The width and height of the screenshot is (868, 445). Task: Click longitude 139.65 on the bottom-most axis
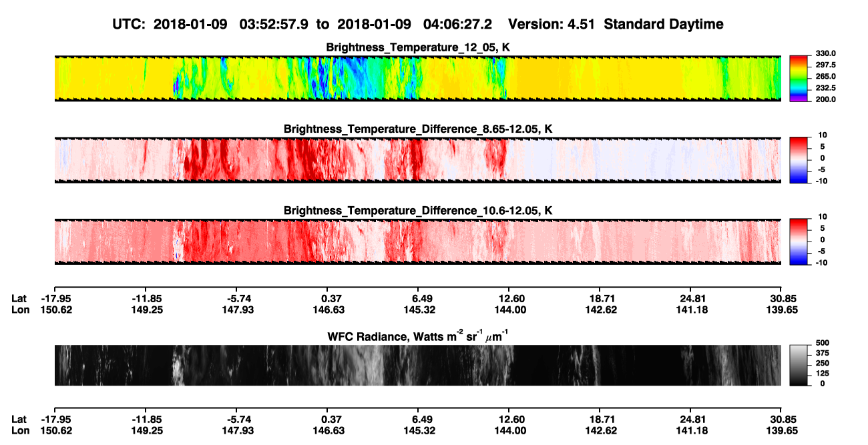tap(781, 431)
